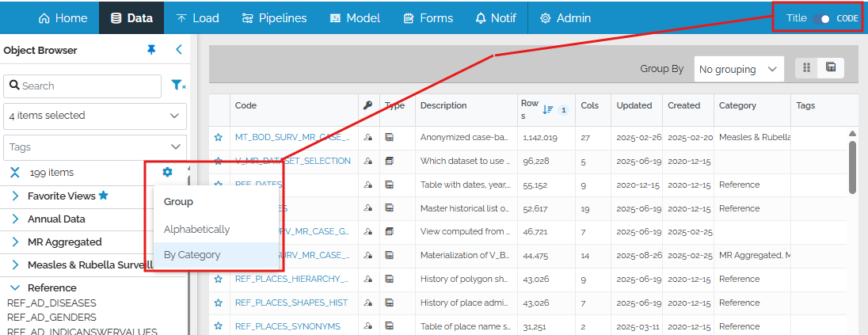Viewport: 868px width, 335px height.
Task: Collapse the Object Browser with the left chevron
Action: tap(178, 50)
